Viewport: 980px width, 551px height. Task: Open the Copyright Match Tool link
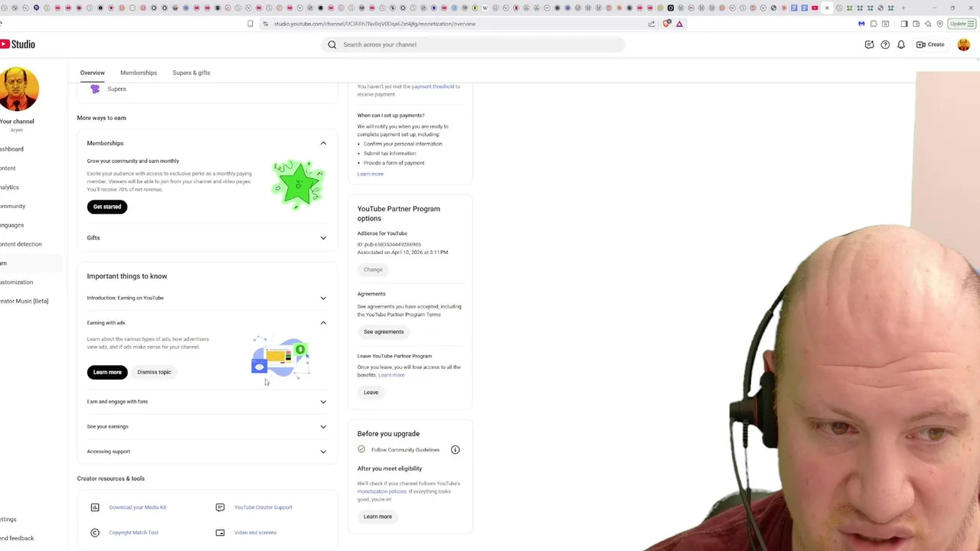tap(133, 533)
